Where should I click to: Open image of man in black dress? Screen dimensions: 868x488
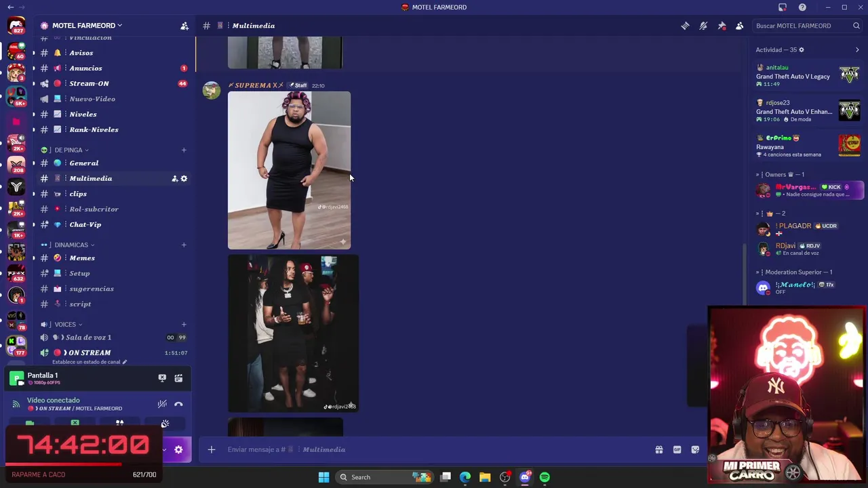point(290,171)
